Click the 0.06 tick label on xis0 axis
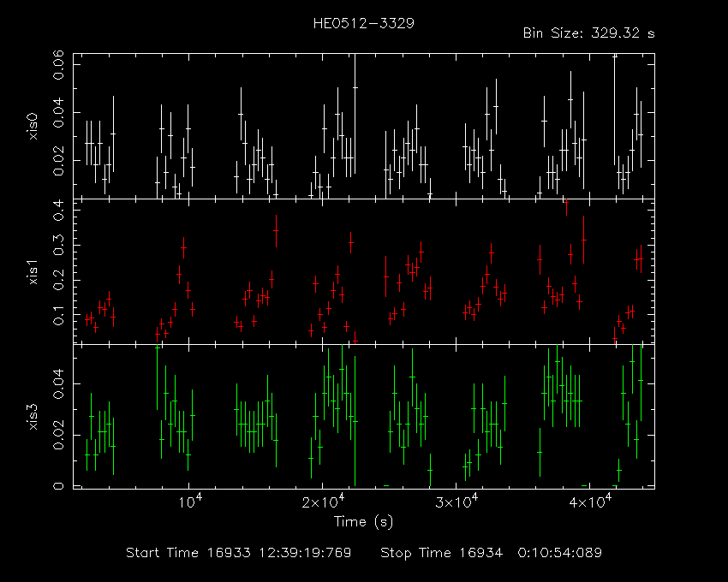Viewport: 728px width, 582px height. [x=58, y=65]
